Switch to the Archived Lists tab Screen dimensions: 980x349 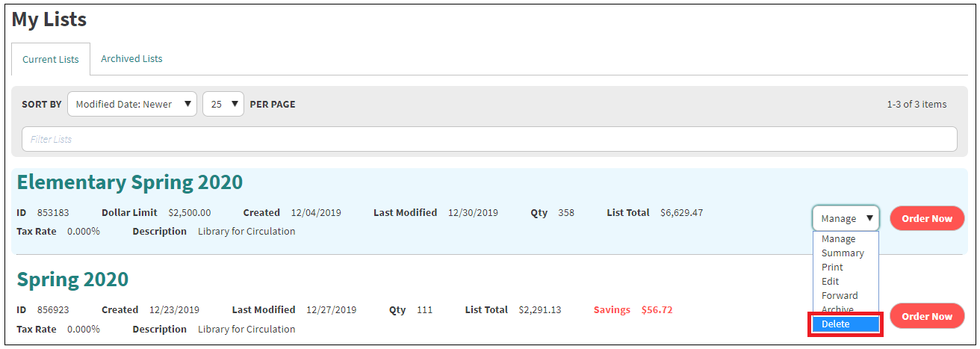click(131, 59)
